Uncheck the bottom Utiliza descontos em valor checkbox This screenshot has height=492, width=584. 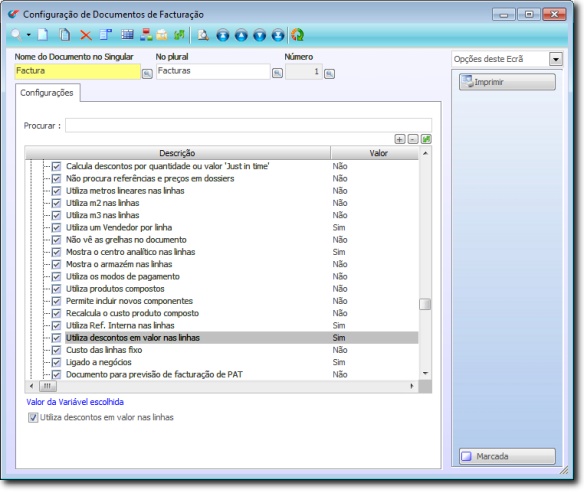point(33,418)
